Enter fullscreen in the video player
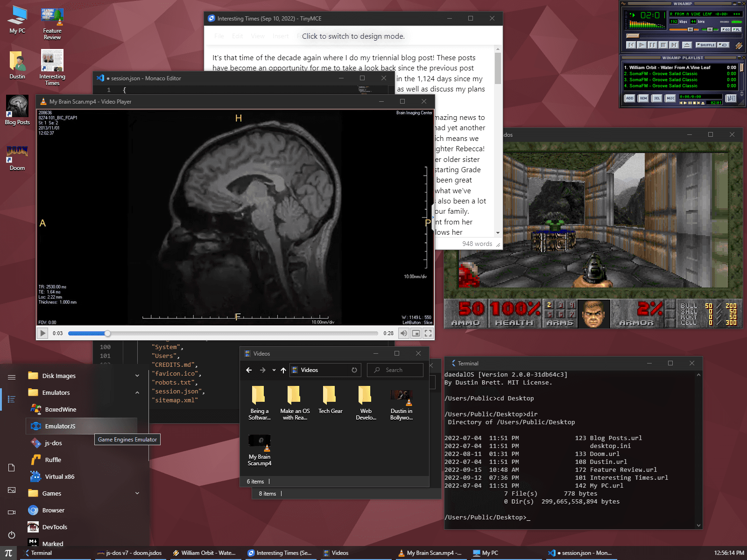 point(428,333)
